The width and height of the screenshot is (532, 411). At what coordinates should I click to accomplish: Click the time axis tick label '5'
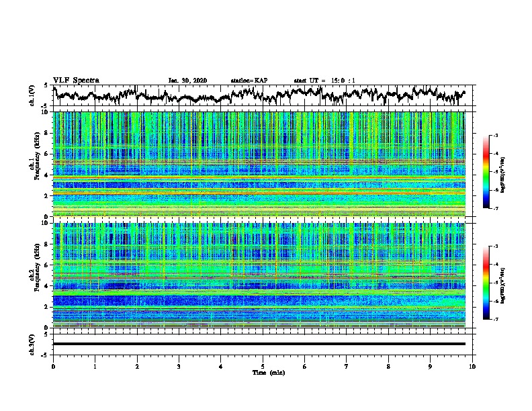click(x=263, y=367)
